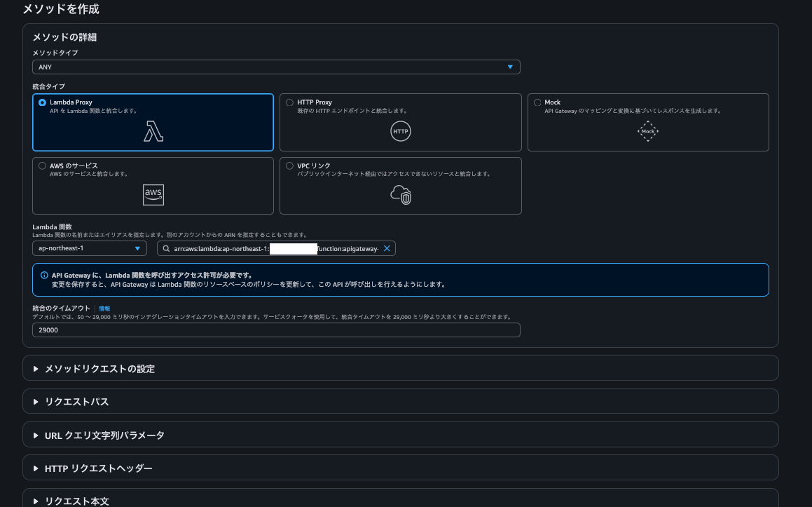
Task: Expand the メソッドリクエストの設定 section
Action: coord(400,369)
